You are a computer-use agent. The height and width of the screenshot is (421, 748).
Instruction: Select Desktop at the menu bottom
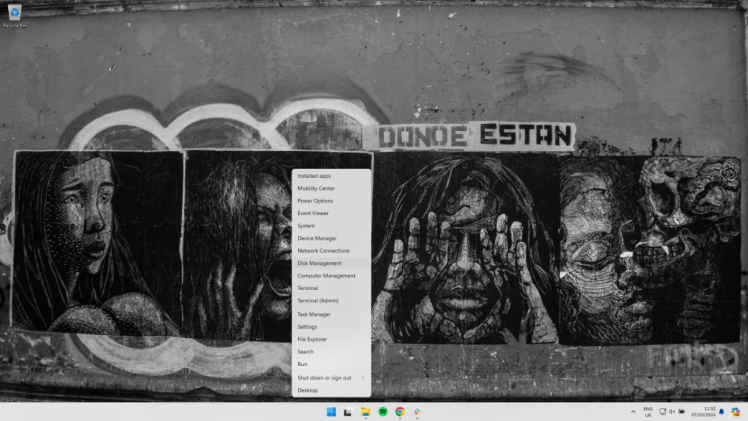tap(307, 390)
